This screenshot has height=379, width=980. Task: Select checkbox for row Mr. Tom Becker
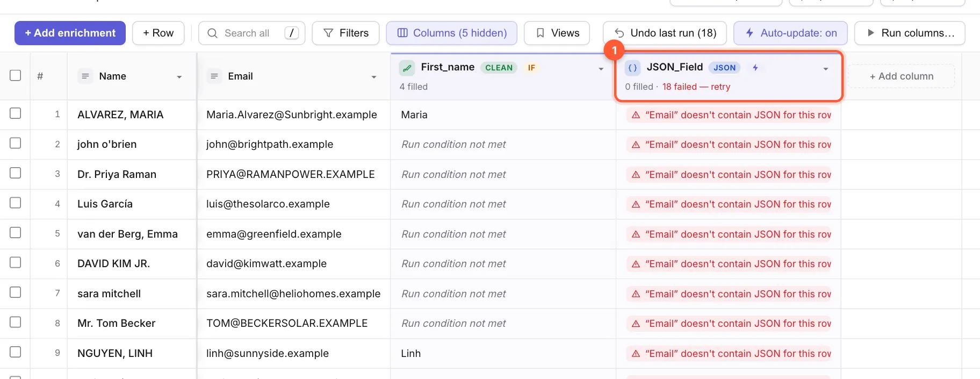16,322
